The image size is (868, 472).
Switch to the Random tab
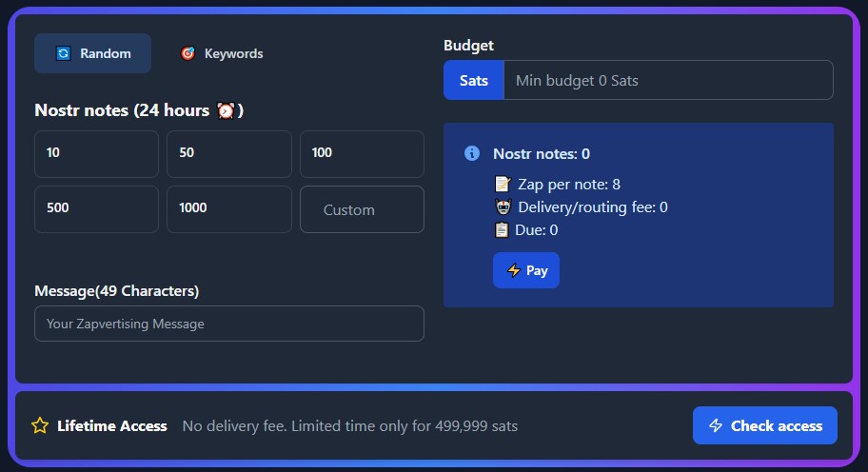click(x=92, y=54)
